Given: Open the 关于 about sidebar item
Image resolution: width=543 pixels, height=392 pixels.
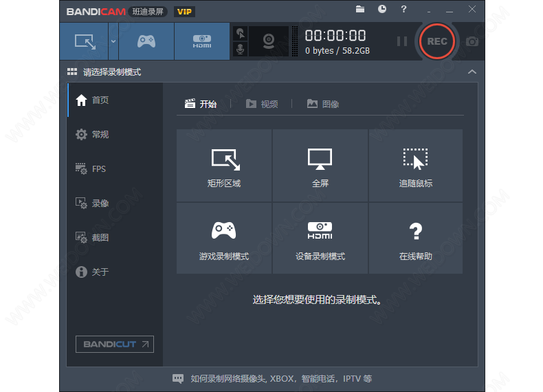Looking at the screenshot, I should click(115, 272).
